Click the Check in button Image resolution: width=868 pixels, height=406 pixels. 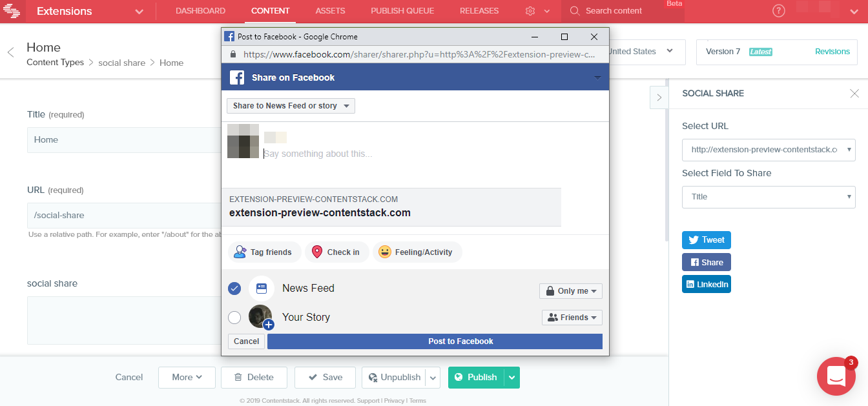click(x=336, y=252)
